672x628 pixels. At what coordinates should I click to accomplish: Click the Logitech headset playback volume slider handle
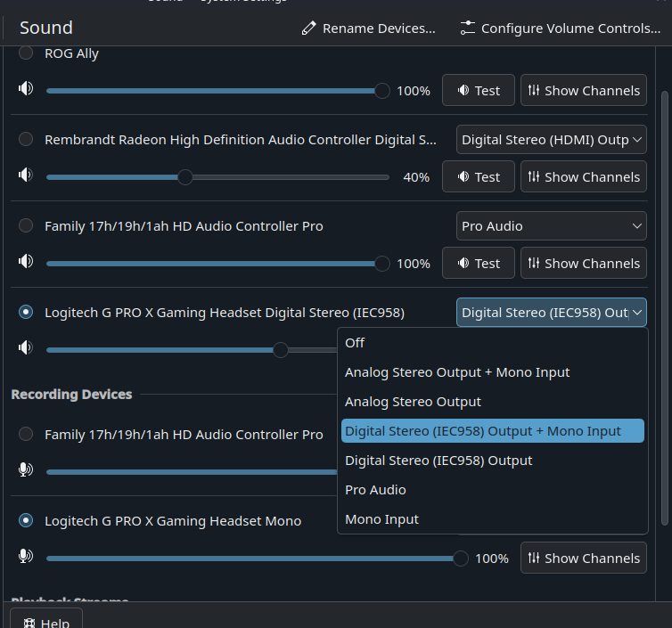point(281,350)
